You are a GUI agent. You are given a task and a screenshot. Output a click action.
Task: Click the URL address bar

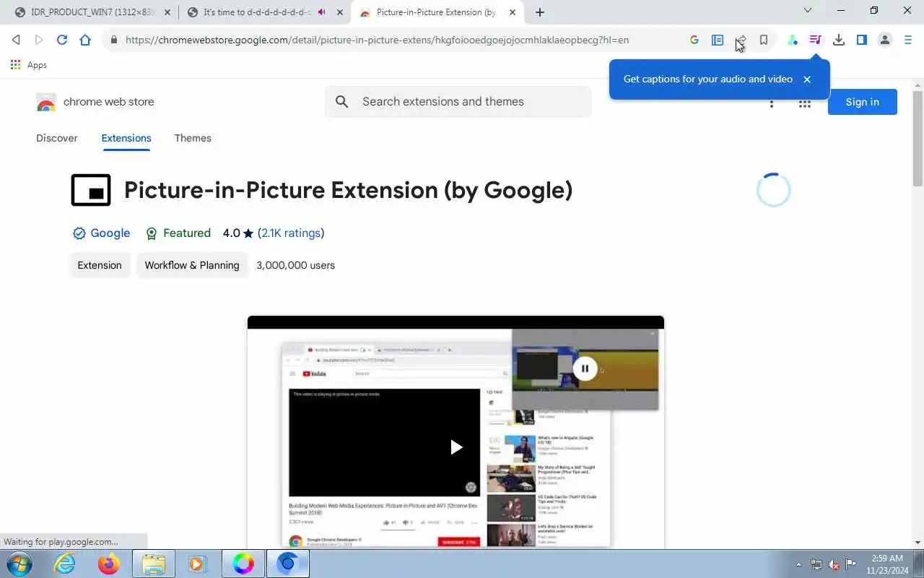[377, 40]
